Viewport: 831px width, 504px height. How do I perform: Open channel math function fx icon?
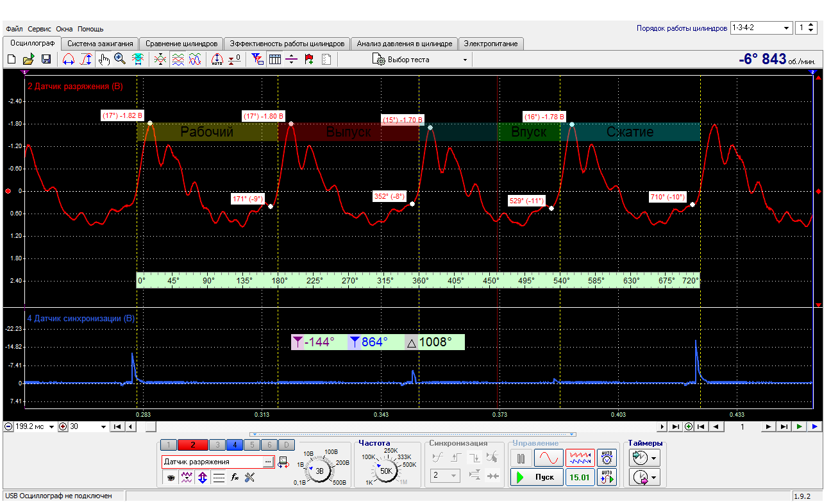(235, 477)
